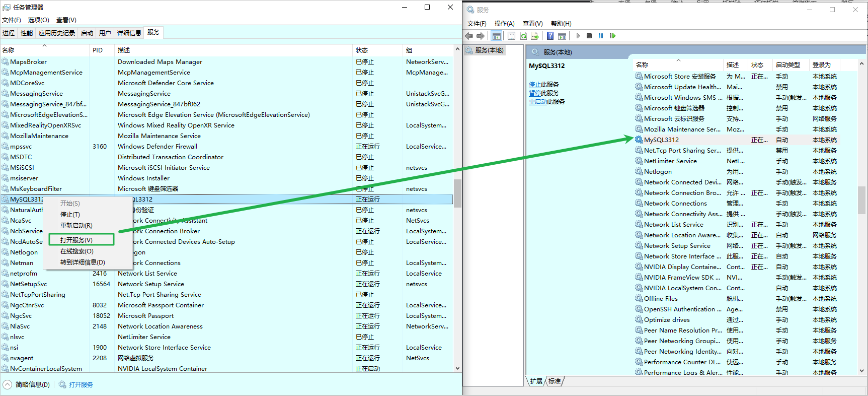
Task: Click gear icon of MySQL3312 in Services list
Action: (639, 140)
